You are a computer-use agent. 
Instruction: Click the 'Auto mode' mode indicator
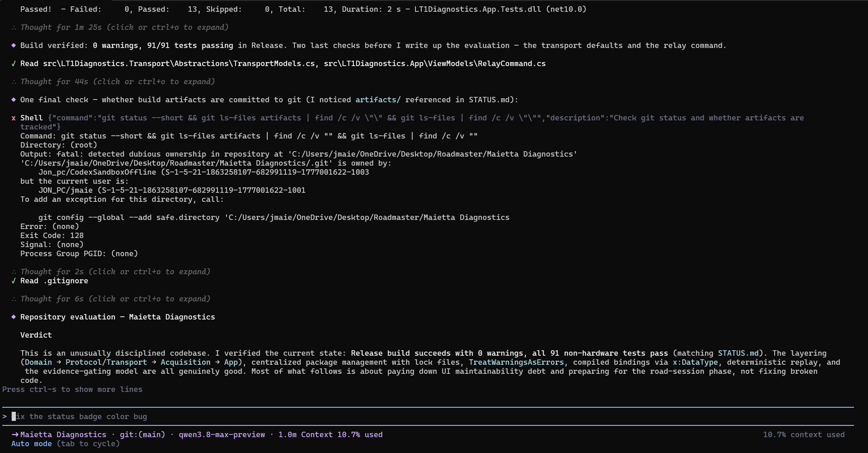pos(32,443)
